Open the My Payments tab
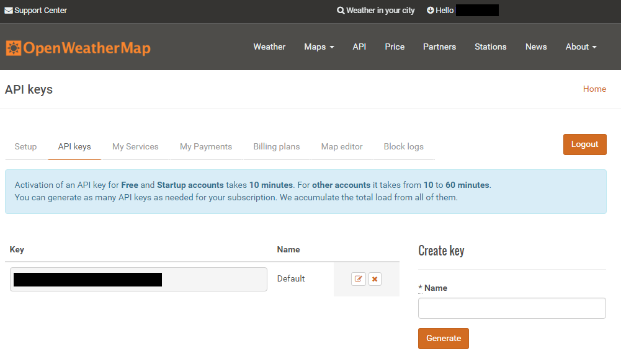Viewport: 621px width, 364px height. coord(206,146)
